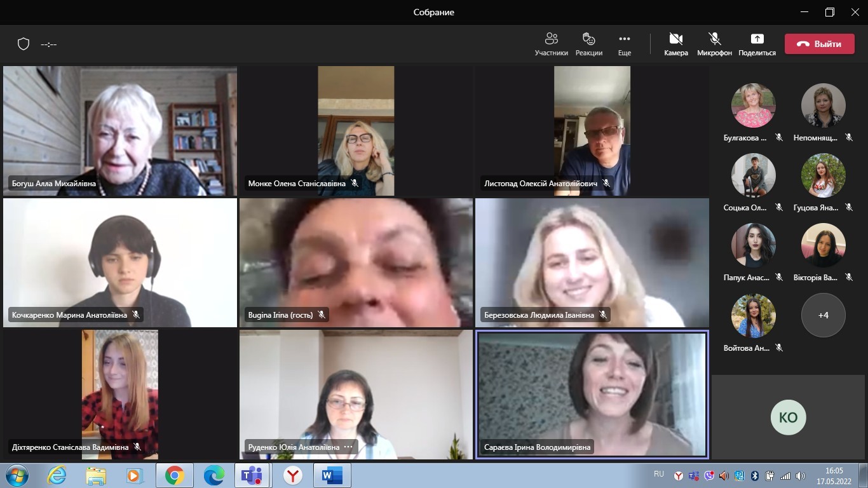
Task: Click the muted mic icon next to Гуцова Яна
Action: [849, 207]
